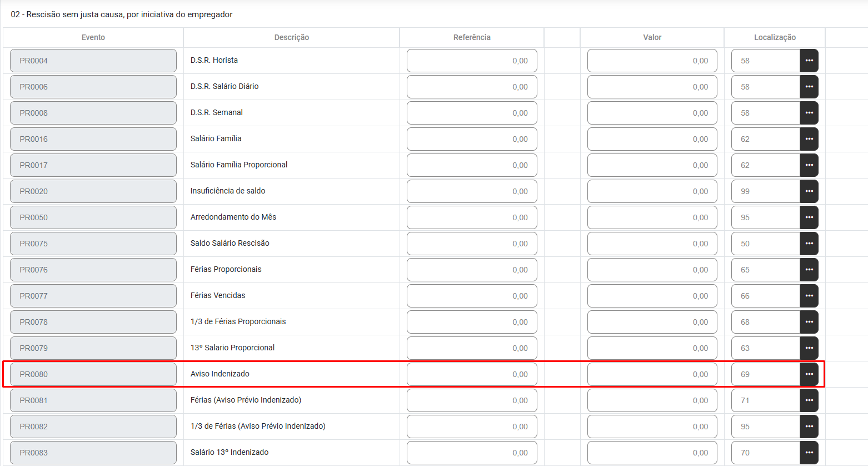Screen dimensions: 868x466
Task: Click Valor field for Férias Proporcionais
Action: (651, 270)
